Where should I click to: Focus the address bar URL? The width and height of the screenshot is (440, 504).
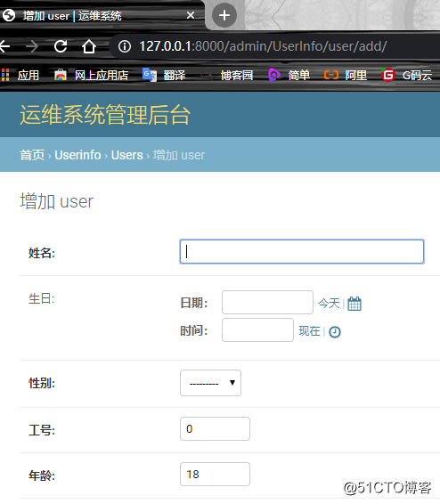pos(263,46)
